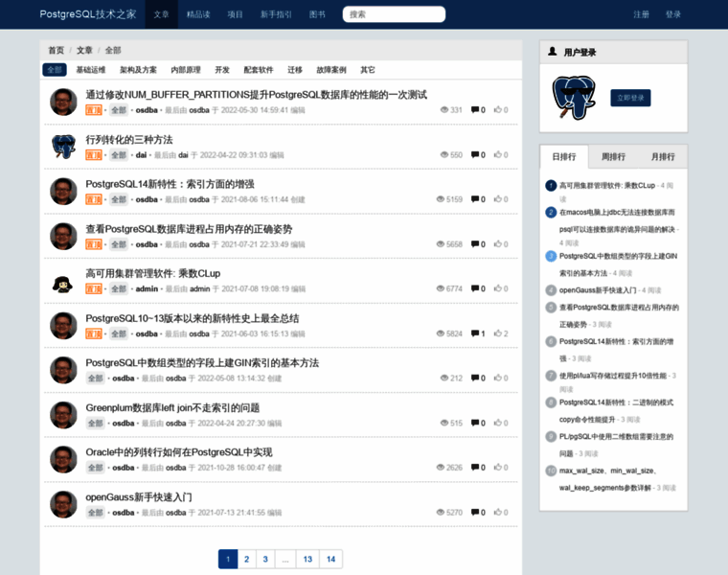This screenshot has width=728, height=575.
Task: Open the 项目 navigation item
Action: tap(235, 14)
